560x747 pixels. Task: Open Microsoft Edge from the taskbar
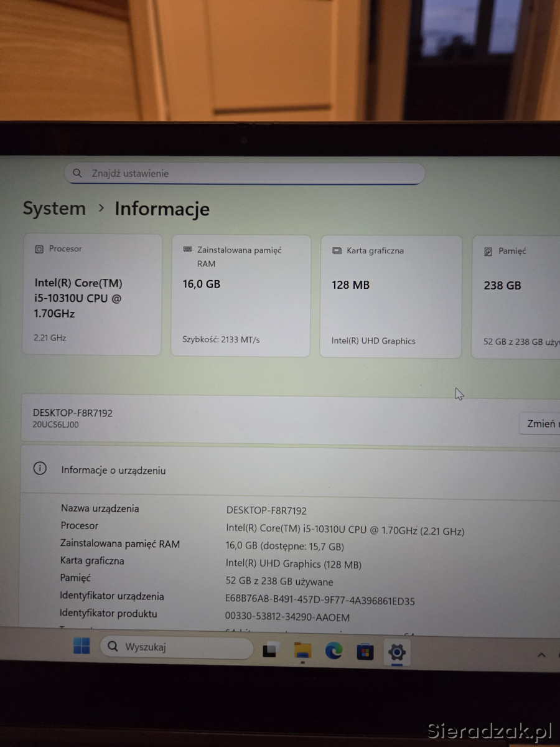tap(334, 651)
